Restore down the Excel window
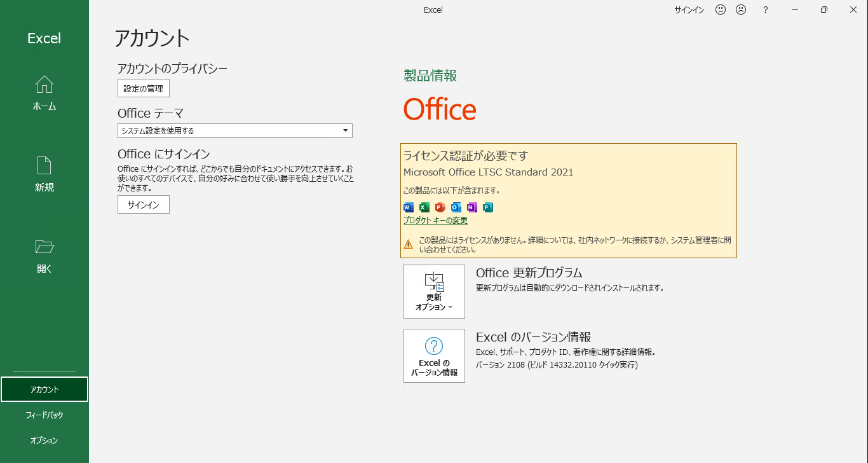The height and width of the screenshot is (463, 868). [x=824, y=10]
